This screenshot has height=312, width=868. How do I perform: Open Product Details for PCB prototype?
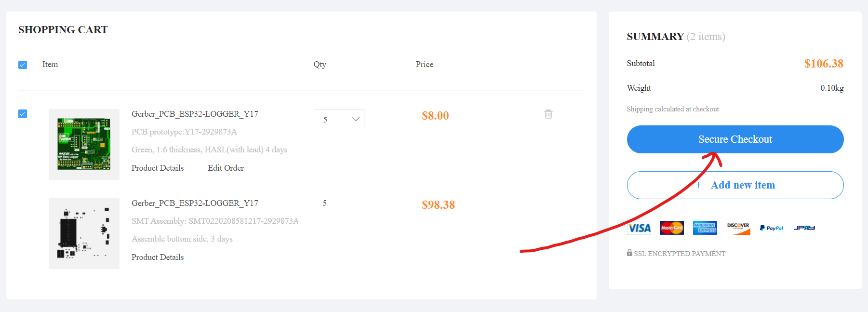click(x=158, y=168)
